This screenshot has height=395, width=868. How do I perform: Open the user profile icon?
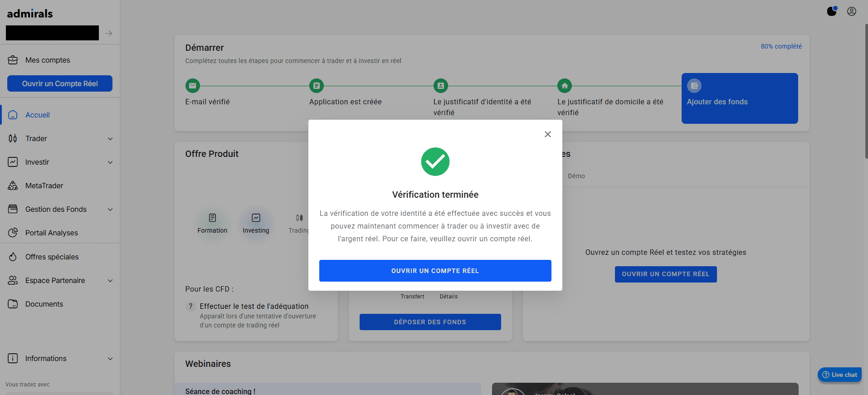tap(852, 11)
